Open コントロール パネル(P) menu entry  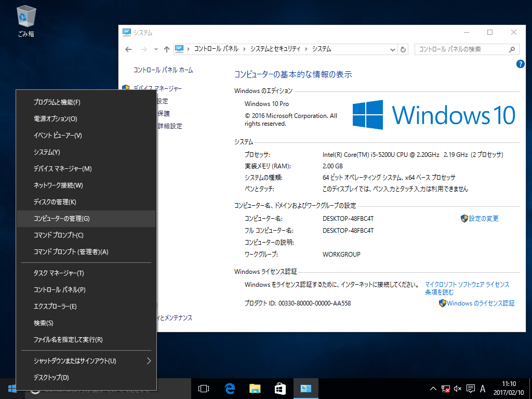pyautogui.click(x=86, y=290)
